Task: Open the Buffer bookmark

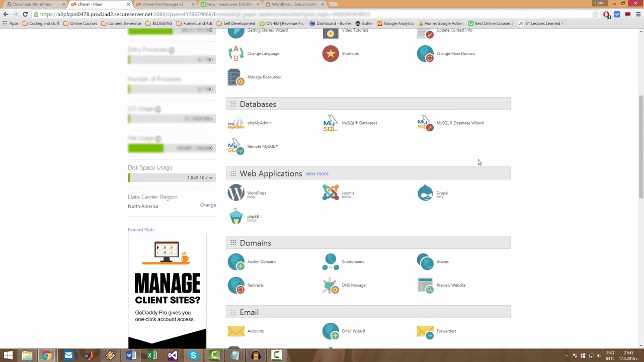Action: pos(364,23)
